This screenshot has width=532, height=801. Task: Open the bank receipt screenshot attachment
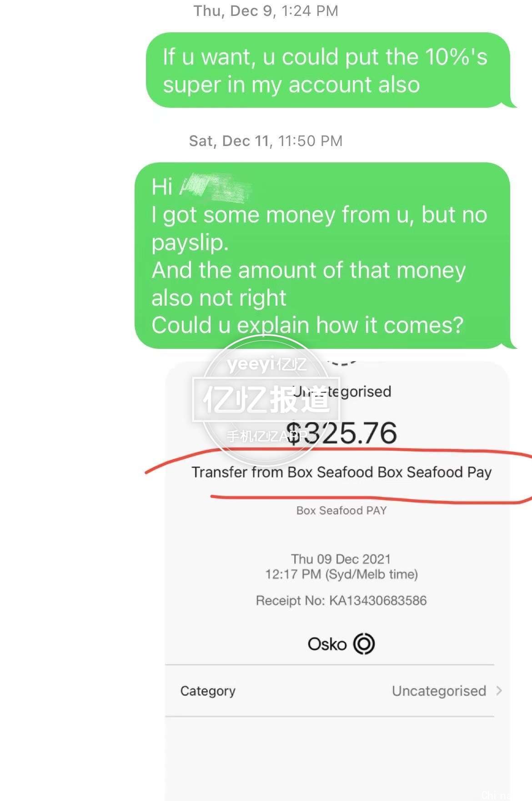click(x=337, y=578)
